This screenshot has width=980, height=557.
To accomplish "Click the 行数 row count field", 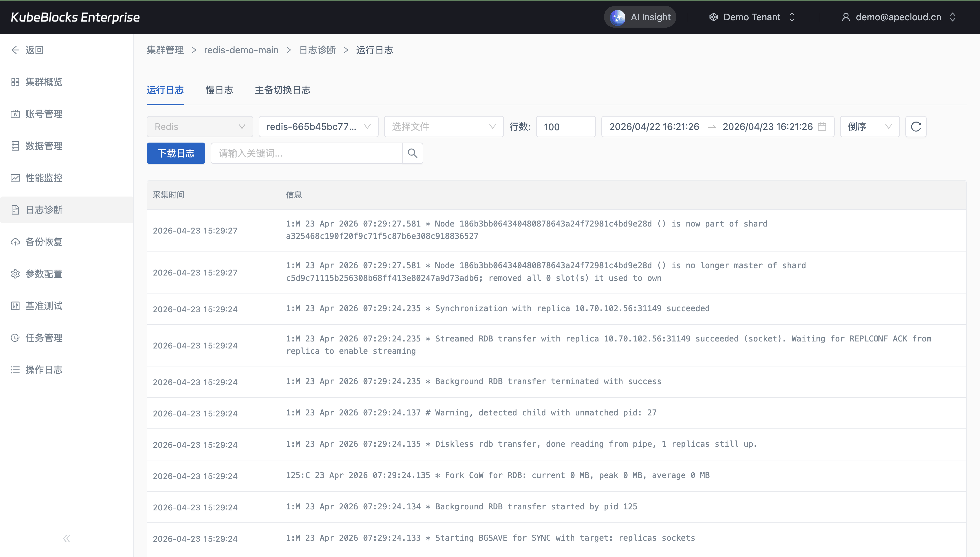I will pos(565,127).
